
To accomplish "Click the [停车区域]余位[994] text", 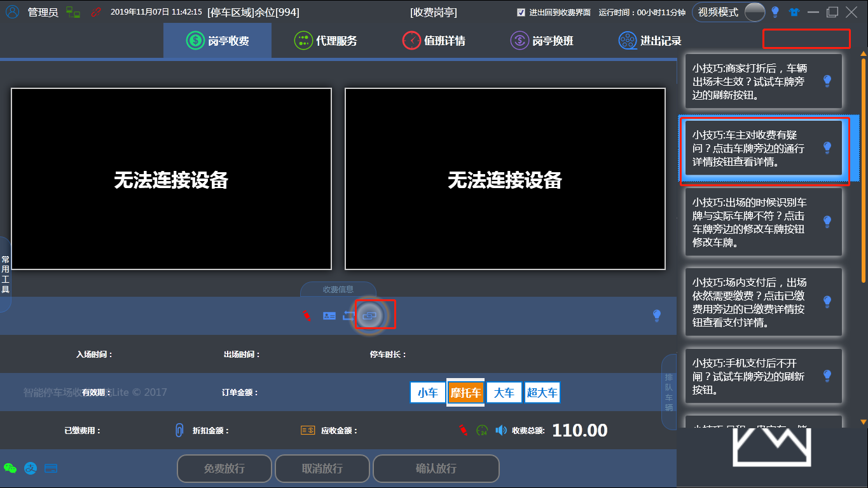I will point(253,12).
